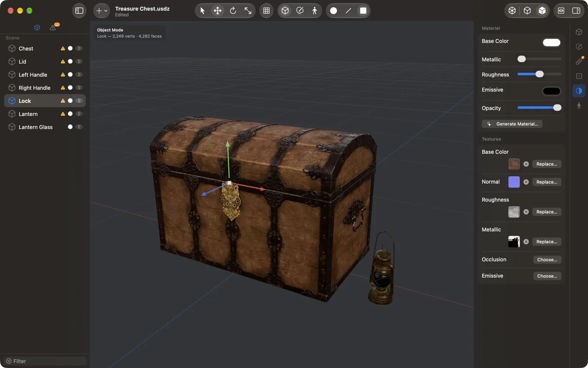Screen dimensions: 588x368
Task: Open the half-circle material inspector tab
Action: (579, 91)
